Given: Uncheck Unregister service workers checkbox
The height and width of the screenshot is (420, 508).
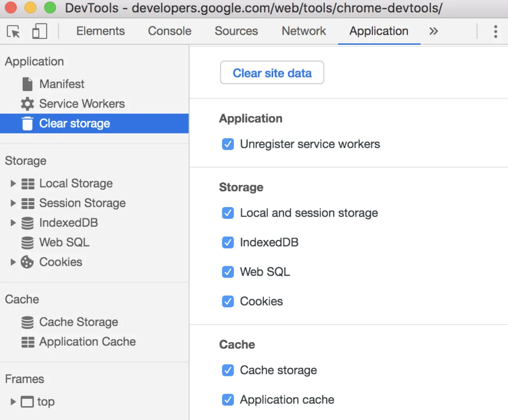Looking at the screenshot, I should click(x=228, y=144).
